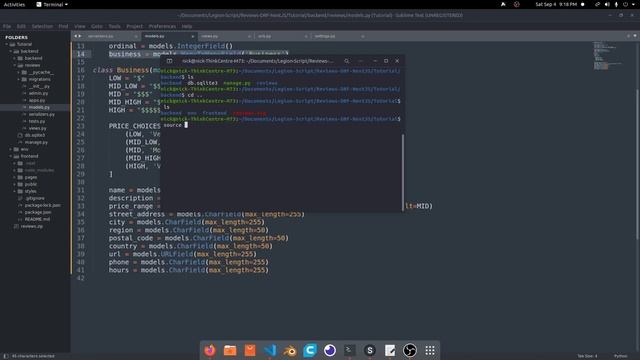This screenshot has height=360, width=640.
Task: Collapse the frontend folder
Action: 11,156
